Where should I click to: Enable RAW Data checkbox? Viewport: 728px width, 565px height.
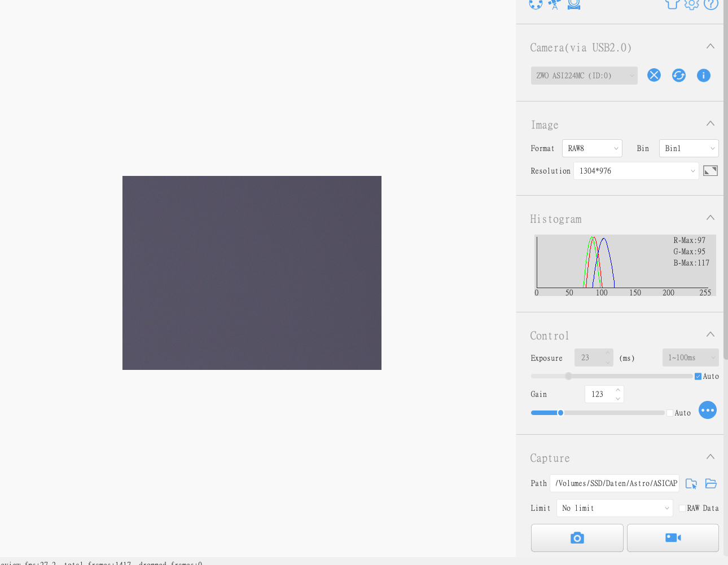click(x=682, y=508)
